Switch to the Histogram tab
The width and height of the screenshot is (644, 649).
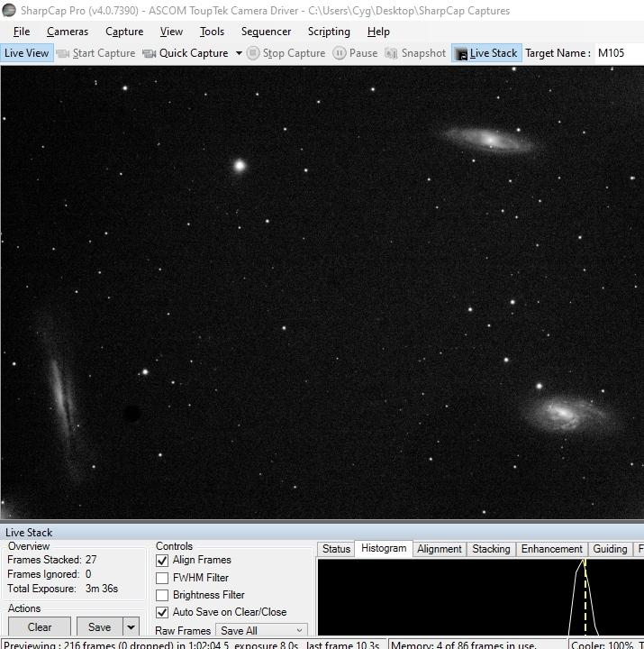pos(384,548)
